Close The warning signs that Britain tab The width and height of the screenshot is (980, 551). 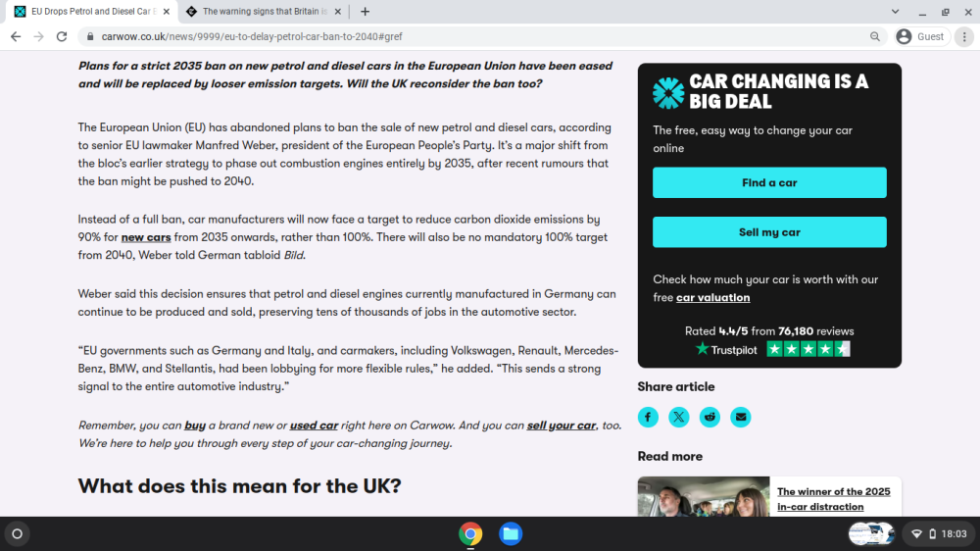[337, 11]
